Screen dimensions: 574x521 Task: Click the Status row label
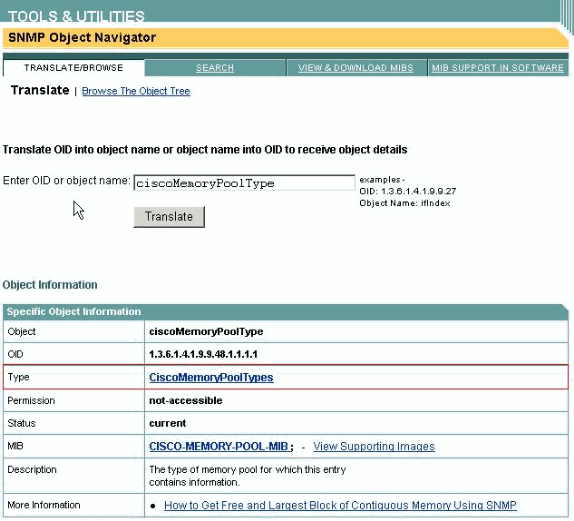point(22,423)
